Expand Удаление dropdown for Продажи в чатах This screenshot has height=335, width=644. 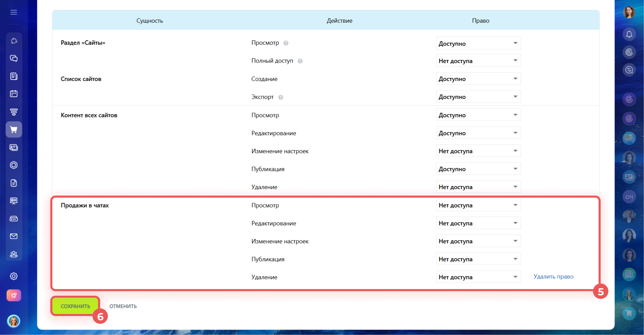[x=478, y=277]
